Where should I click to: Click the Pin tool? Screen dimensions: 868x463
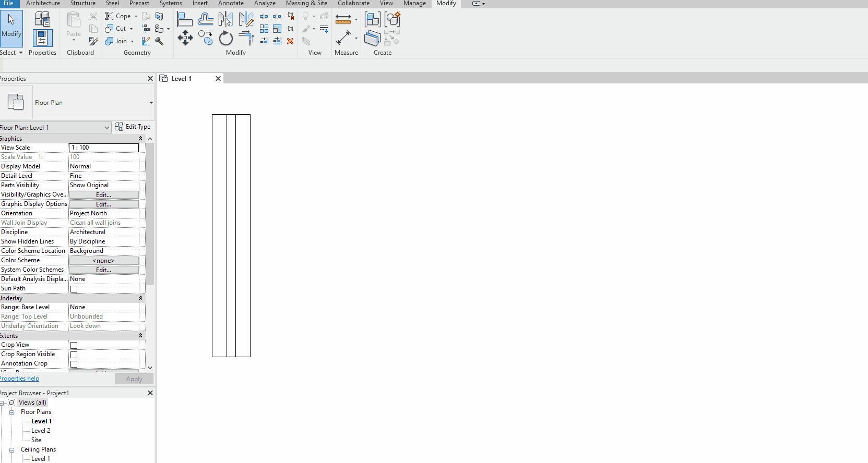click(x=290, y=29)
